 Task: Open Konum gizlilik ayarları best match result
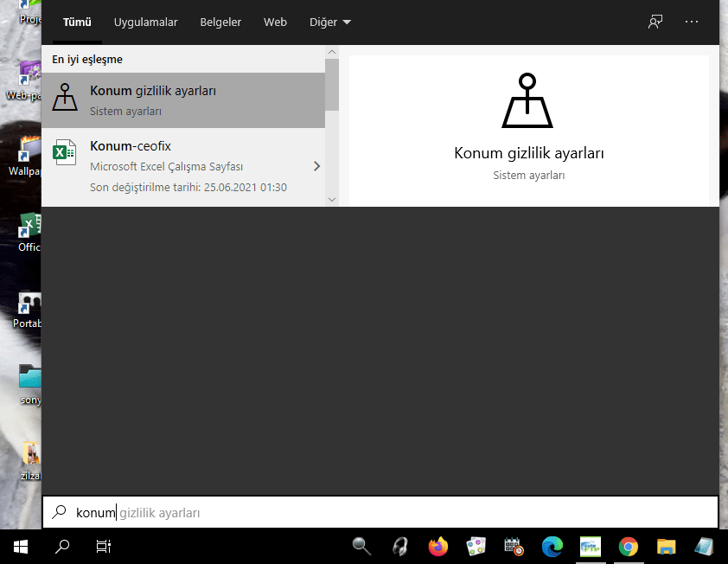(183, 99)
